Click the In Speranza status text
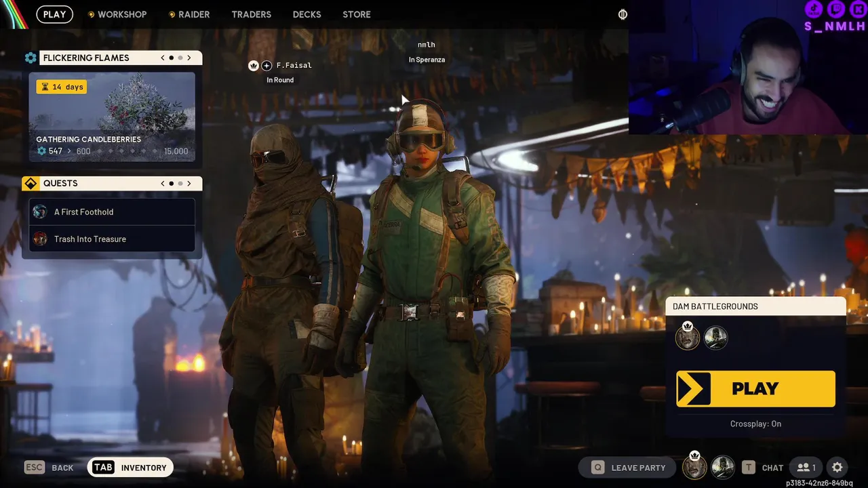The width and height of the screenshot is (868, 488). [427, 60]
